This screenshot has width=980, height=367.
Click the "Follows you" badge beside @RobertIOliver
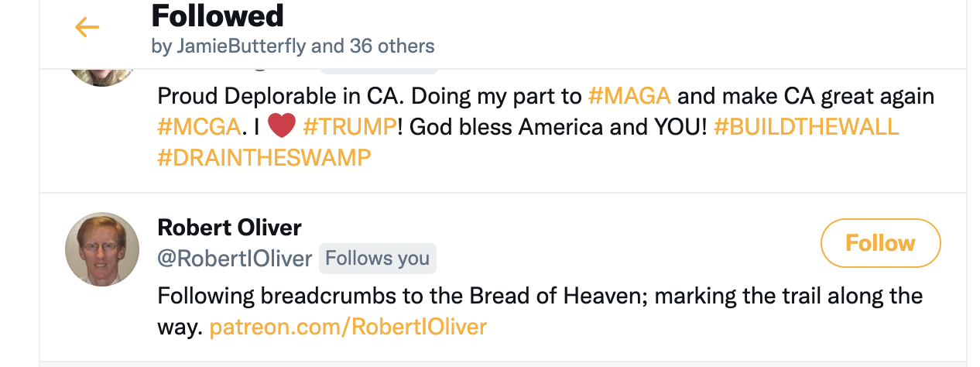click(378, 259)
